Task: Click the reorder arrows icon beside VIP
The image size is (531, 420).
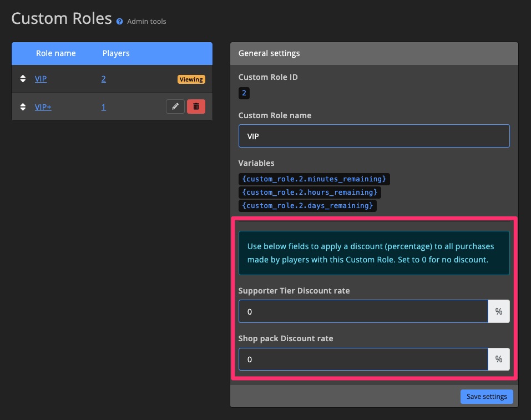Action: [x=23, y=79]
